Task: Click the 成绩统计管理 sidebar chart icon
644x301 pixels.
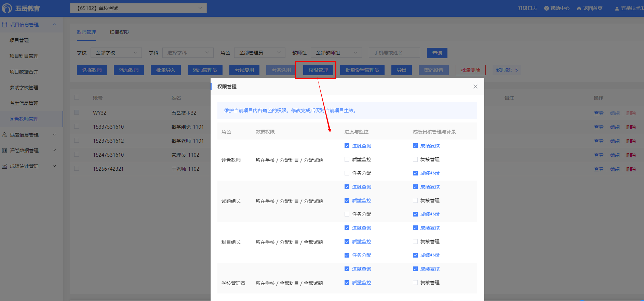Action: point(4,166)
